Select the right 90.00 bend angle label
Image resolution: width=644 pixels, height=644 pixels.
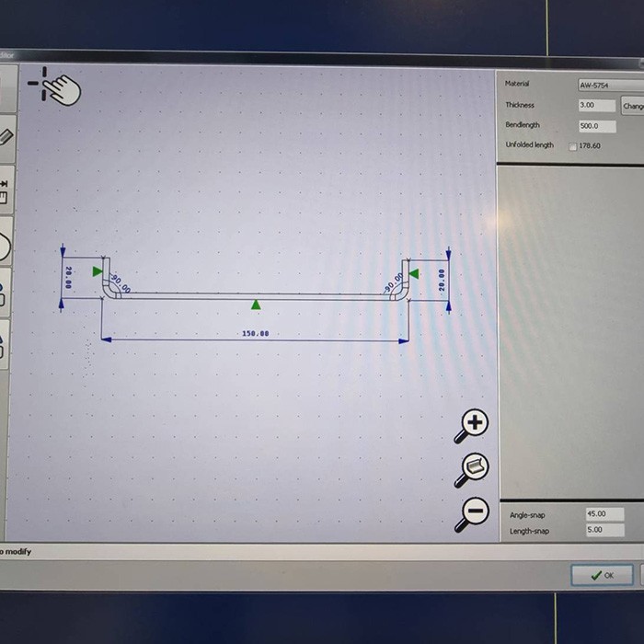pyautogui.click(x=394, y=282)
